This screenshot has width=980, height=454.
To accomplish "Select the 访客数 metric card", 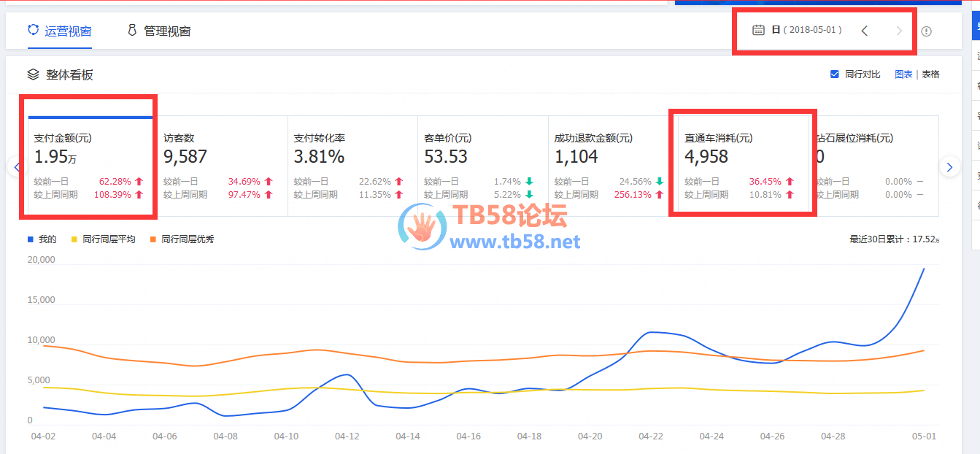I will 222,166.
